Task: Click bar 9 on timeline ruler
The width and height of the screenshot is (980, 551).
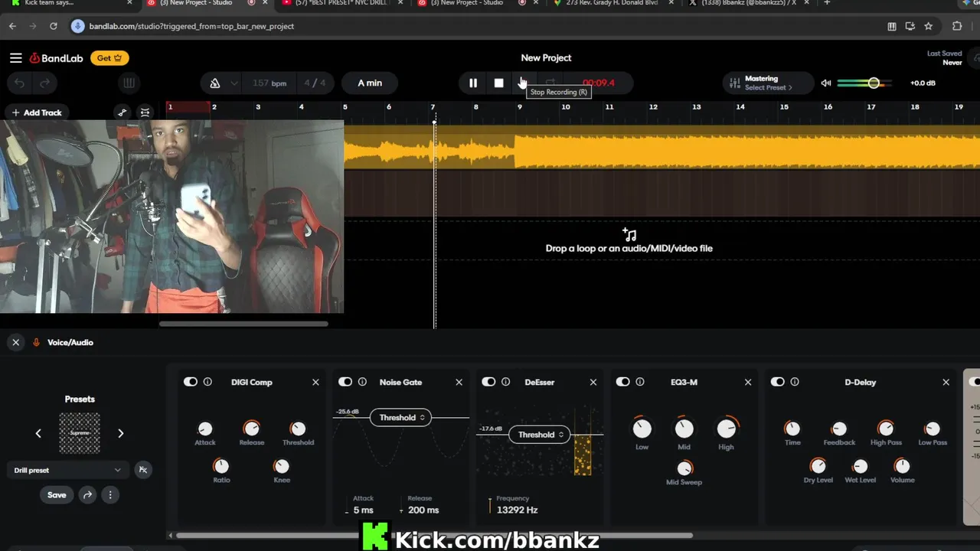Action: [520, 107]
